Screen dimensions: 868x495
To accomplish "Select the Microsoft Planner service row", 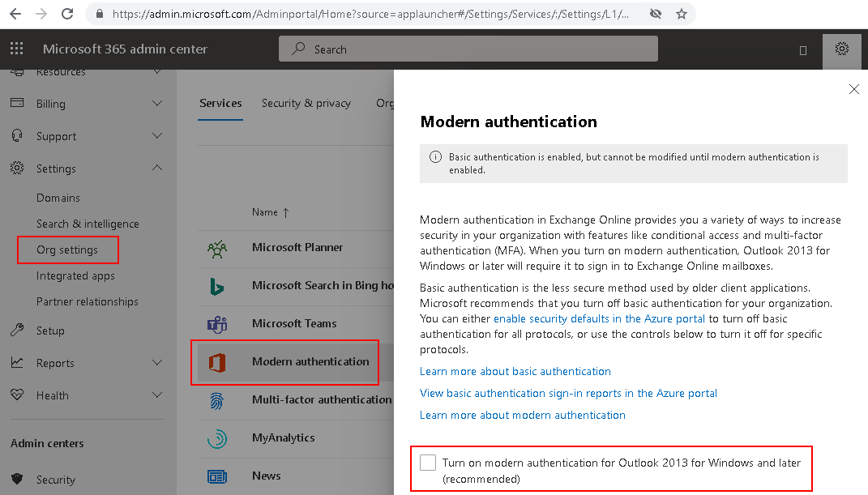I will point(296,249).
